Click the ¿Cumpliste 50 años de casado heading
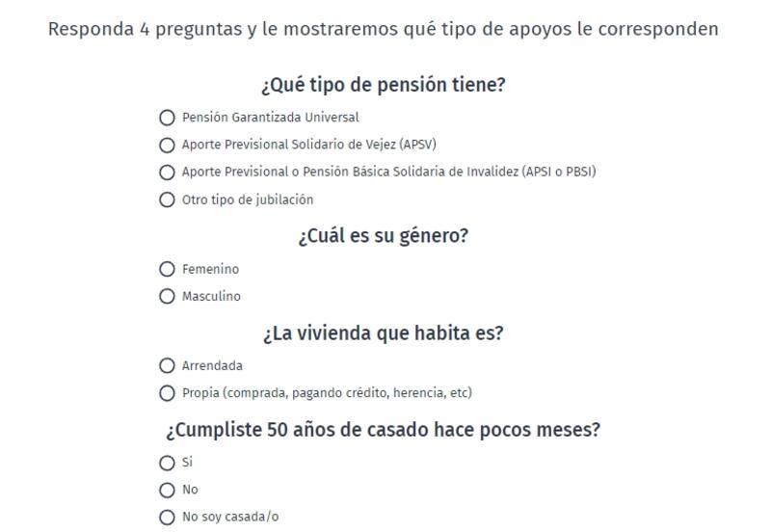This screenshot has width=771, height=532. 383,430
